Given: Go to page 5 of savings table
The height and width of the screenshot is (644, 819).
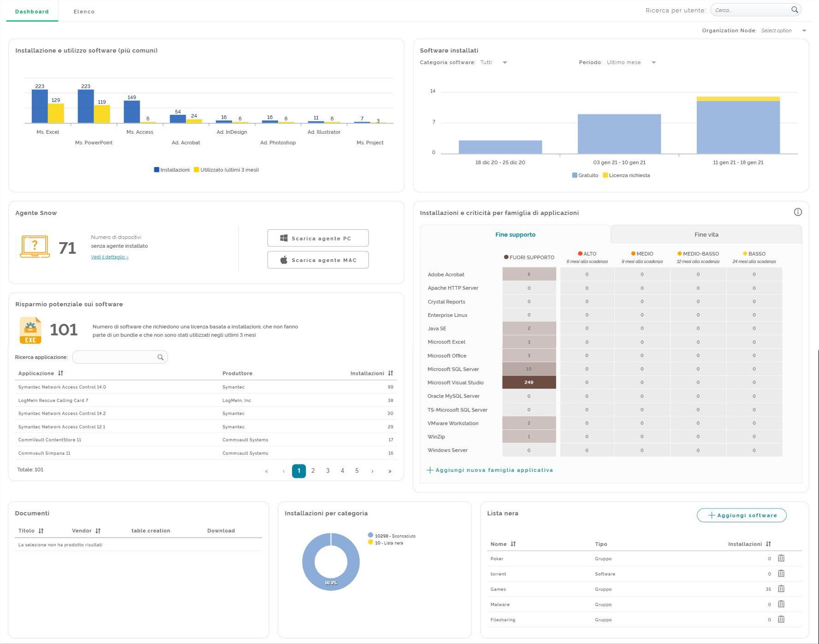Looking at the screenshot, I should (x=357, y=471).
